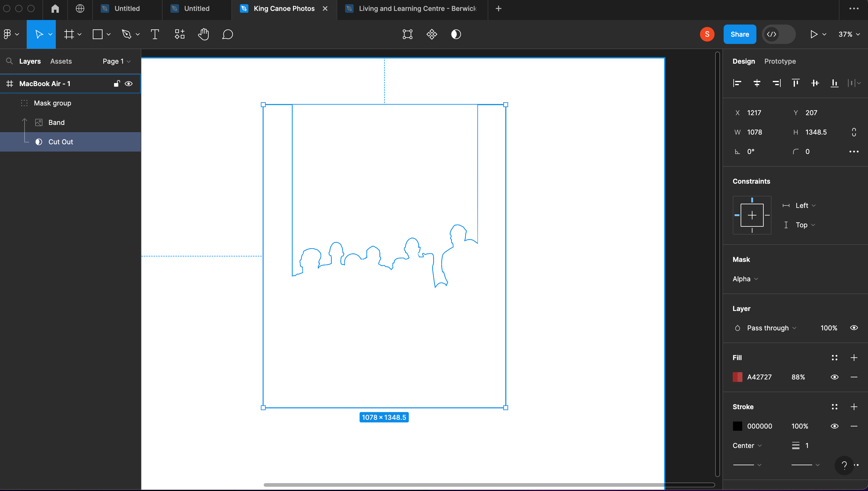868x491 pixels.
Task: Click the Play/Preview button
Action: coord(813,34)
